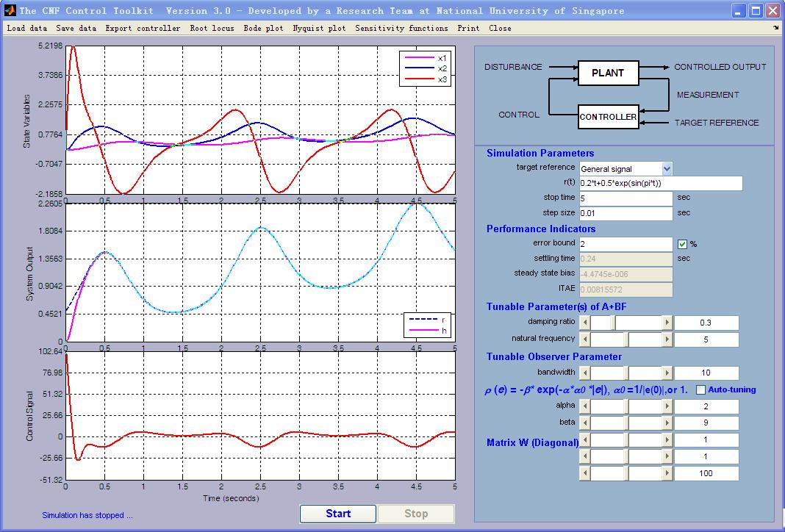785x532 pixels.
Task: Click the h legend entry in output plot
Action: coord(428,331)
